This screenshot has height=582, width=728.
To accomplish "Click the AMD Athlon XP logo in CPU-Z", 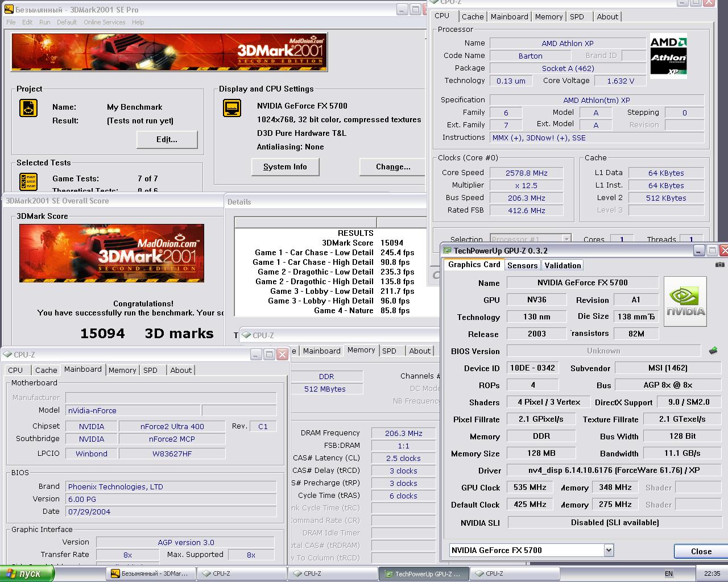I will (668, 56).
